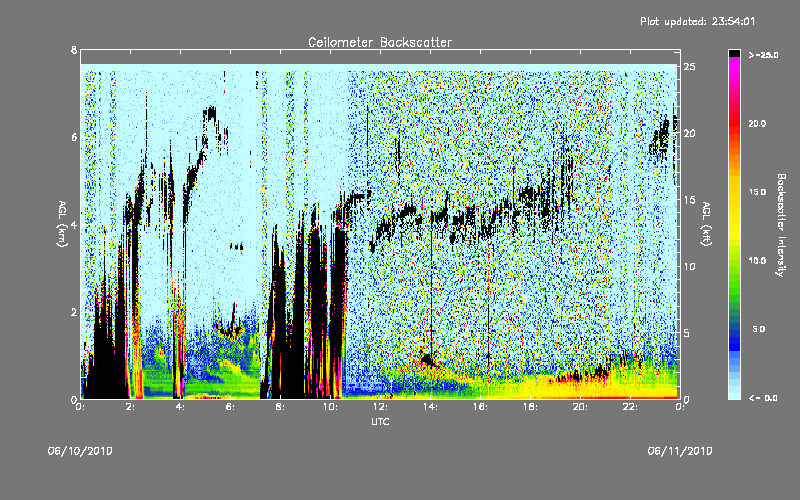This screenshot has width=800, height=500.
Task: Select the "16:" hour tick on the UTC axis
Action: [x=480, y=407]
